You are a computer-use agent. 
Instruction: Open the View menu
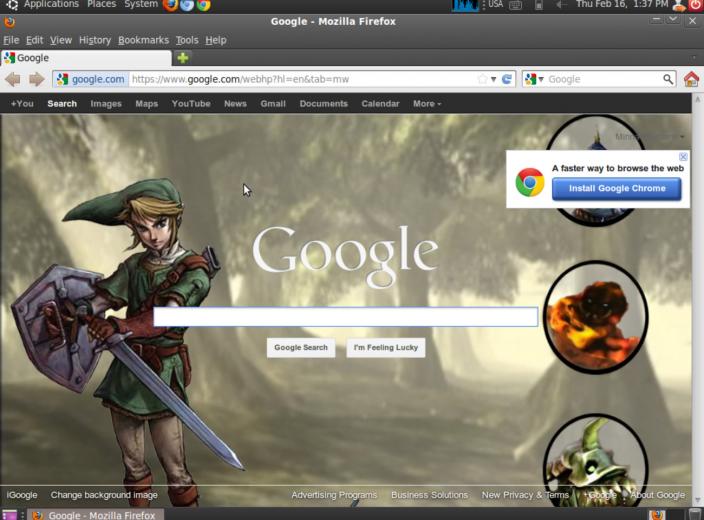tap(61, 40)
